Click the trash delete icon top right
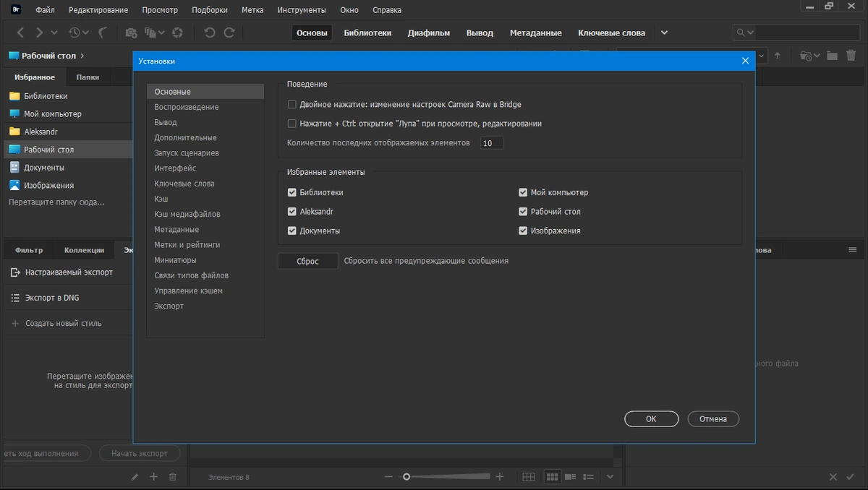 (x=851, y=56)
